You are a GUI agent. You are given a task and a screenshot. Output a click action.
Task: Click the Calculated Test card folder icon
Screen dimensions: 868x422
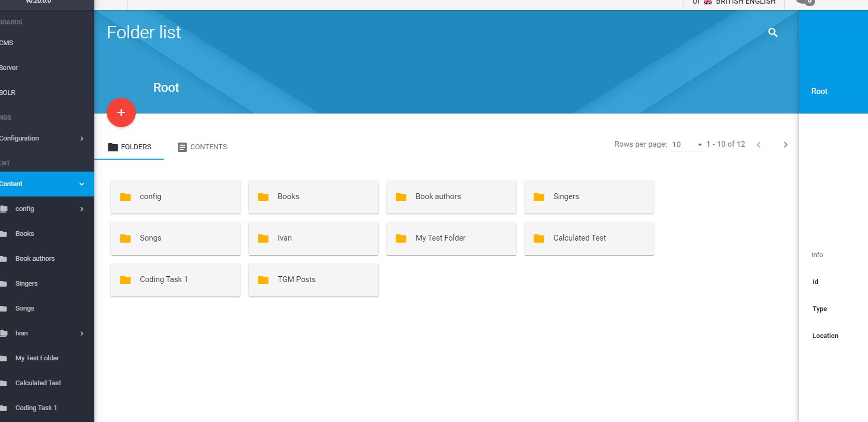pyautogui.click(x=539, y=238)
